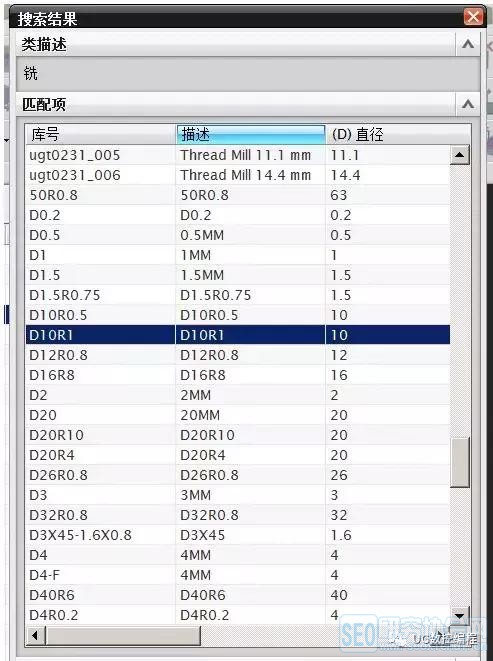Choose the 50R0.8 tool row
Screen dimensions: 493x661
[238, 195]
